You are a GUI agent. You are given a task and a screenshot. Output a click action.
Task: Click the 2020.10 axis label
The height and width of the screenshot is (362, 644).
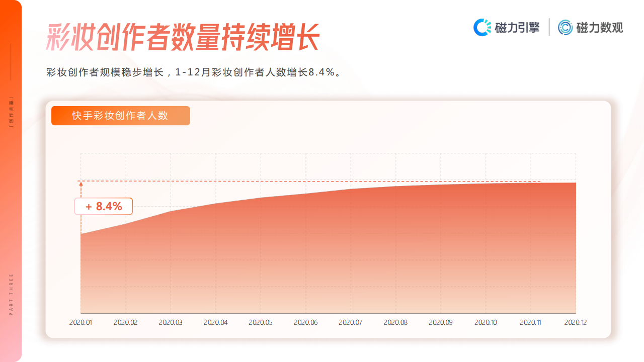[486, 322]
